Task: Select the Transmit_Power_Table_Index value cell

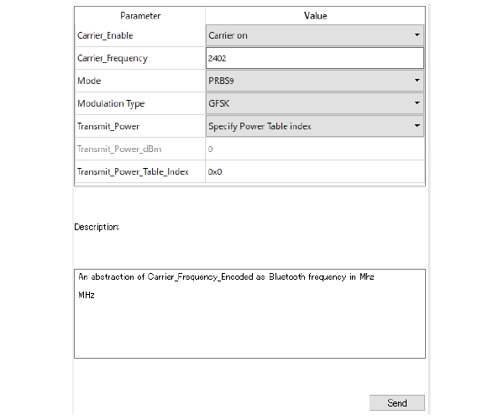Action: tap(315, 171)
